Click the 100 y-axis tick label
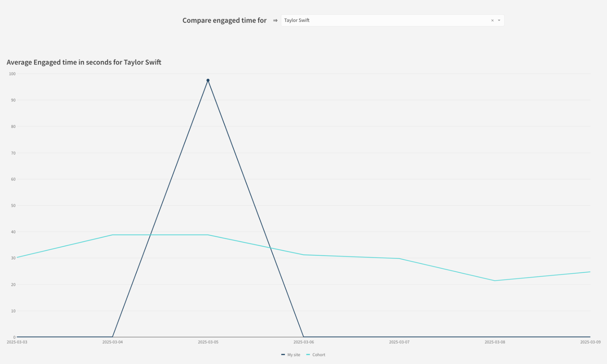This screenshot has height=364, width=607. coord(12,74)
